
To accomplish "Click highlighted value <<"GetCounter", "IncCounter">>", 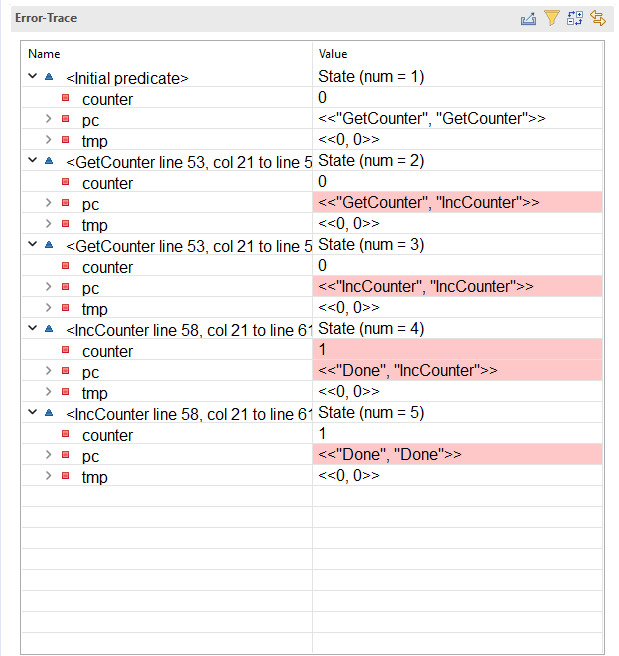I will pos(429,202).
